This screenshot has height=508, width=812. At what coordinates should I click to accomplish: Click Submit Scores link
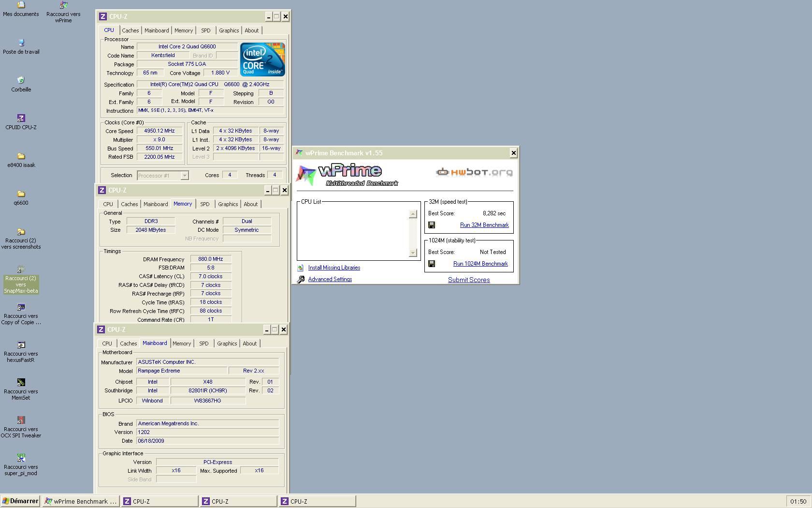(x=469, y=280)
